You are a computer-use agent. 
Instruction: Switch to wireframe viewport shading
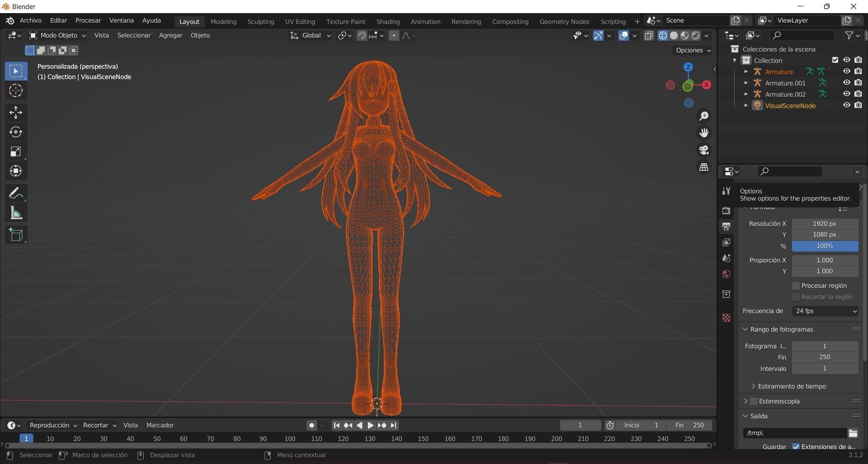pos(663,35)
